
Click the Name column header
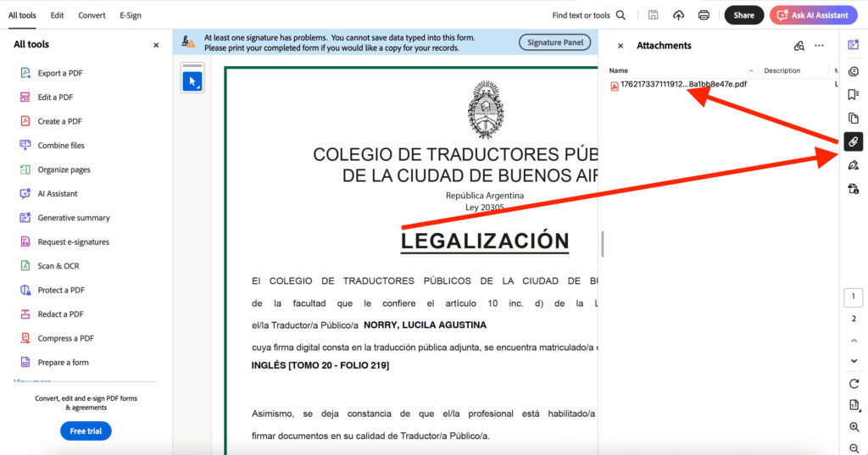618,71
